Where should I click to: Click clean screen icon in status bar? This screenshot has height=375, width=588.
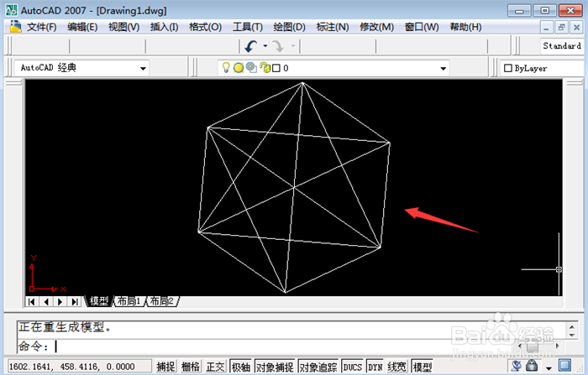point(564,365)
